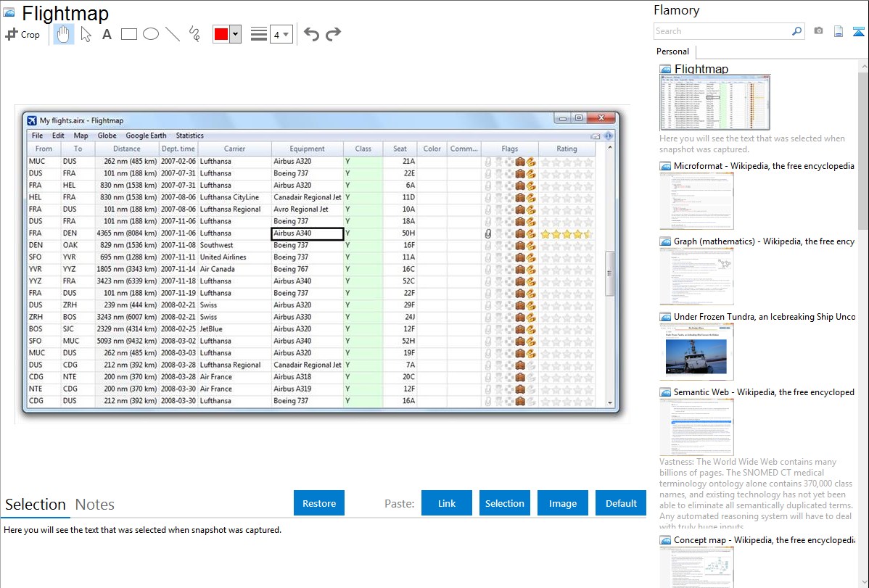Viewport: 869px width, 588px height.
Task: Select the JetBlue carrier cell
Action: coord(234,329)
